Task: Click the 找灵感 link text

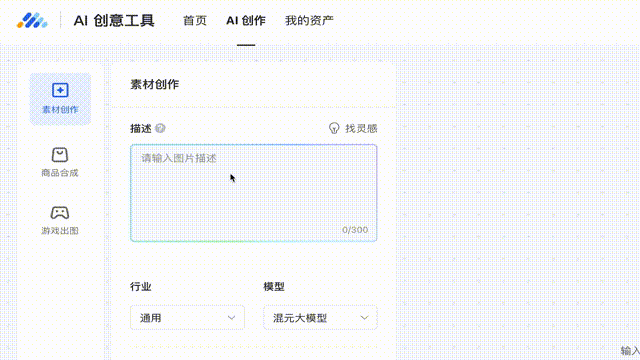Action: (361, 129)
